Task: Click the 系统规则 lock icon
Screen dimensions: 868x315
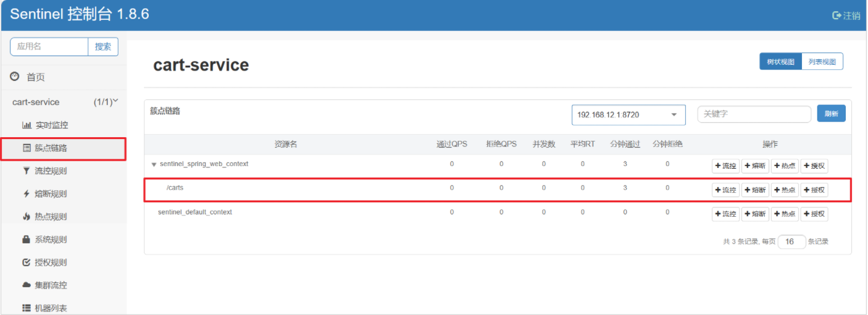Action: click(27, 239)
